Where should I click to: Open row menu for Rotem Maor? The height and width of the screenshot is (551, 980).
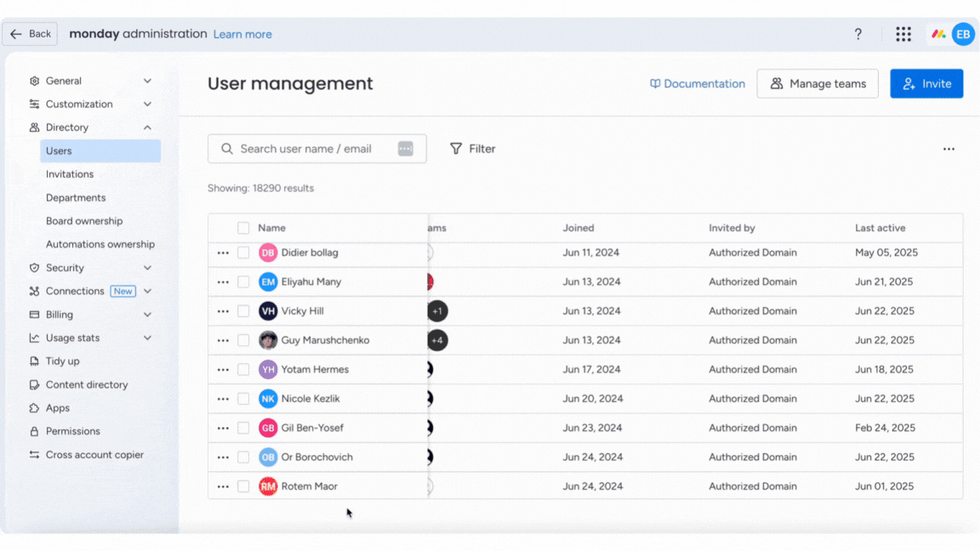click(223, 486)
